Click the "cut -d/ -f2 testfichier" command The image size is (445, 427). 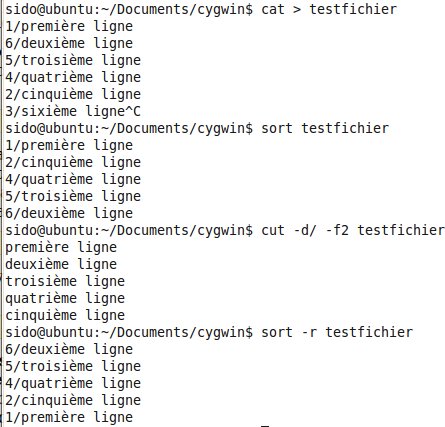(353, 230)
